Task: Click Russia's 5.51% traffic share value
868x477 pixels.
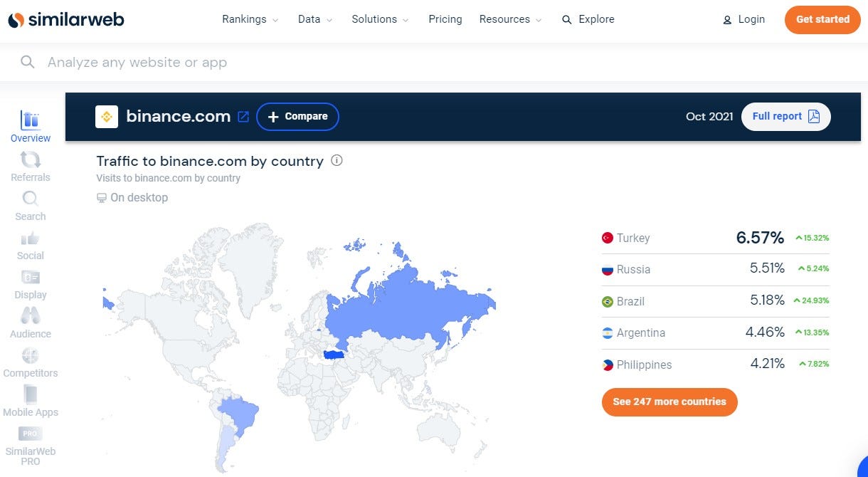Action: click(767, 269)
